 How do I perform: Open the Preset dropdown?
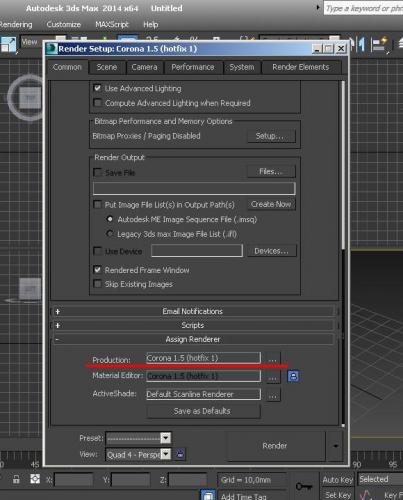[138, 438]
